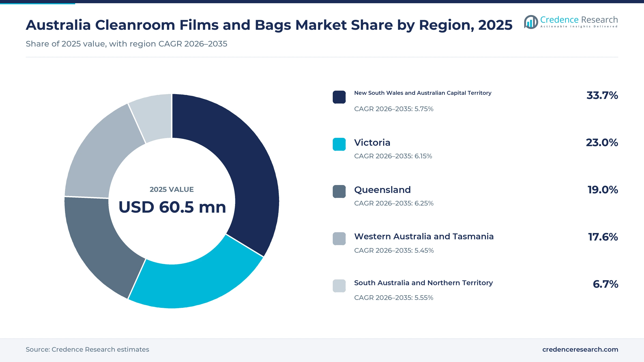Click the Credence Research logo icon

tap(531, 22)
